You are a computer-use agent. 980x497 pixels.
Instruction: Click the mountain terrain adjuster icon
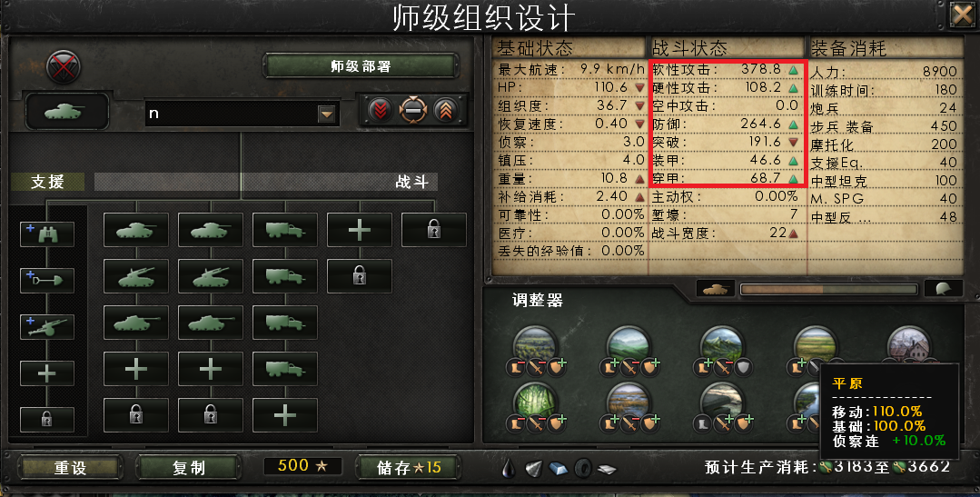[722, 344]
